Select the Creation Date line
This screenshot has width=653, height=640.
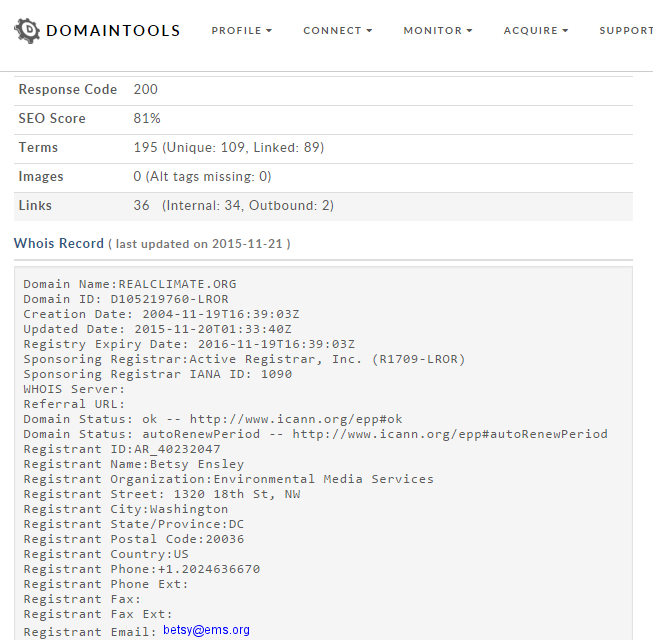point(161,314)
